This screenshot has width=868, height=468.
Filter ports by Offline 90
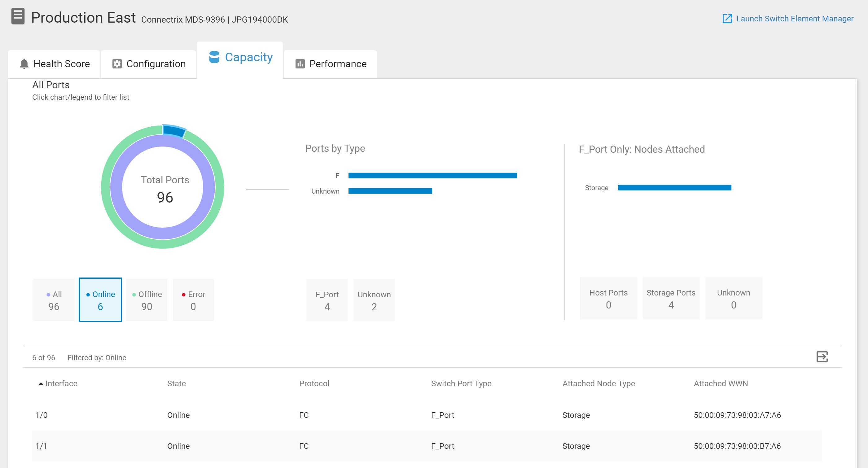coord(147,300)
